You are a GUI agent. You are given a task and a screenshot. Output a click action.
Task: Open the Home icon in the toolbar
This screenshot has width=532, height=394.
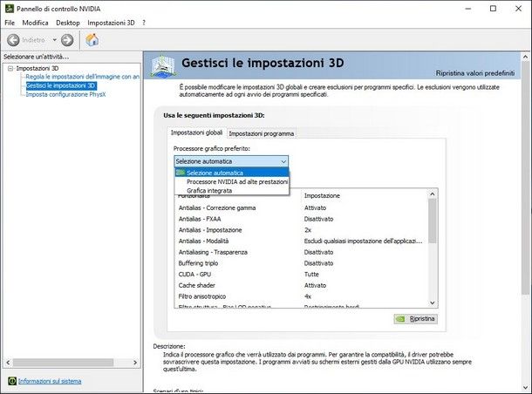(x=92, y=40)
